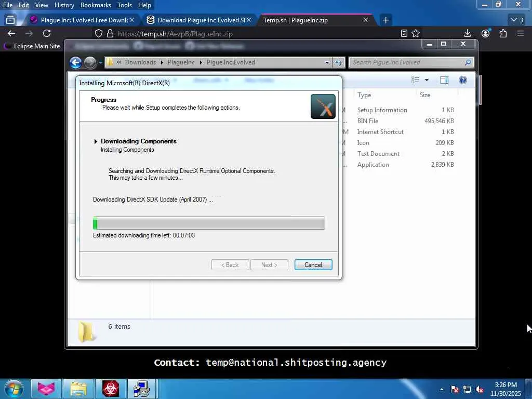Click Explorer's refresh button beside address bar
Screen dimensions: 532x399
point(338,62)
